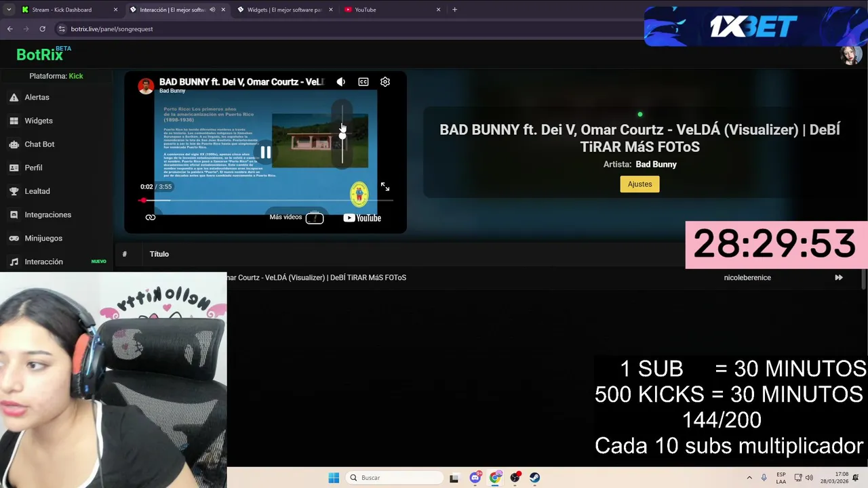Click the 1XBET banner
Viewport: 868px width, 488px height.
coord(755,26)
